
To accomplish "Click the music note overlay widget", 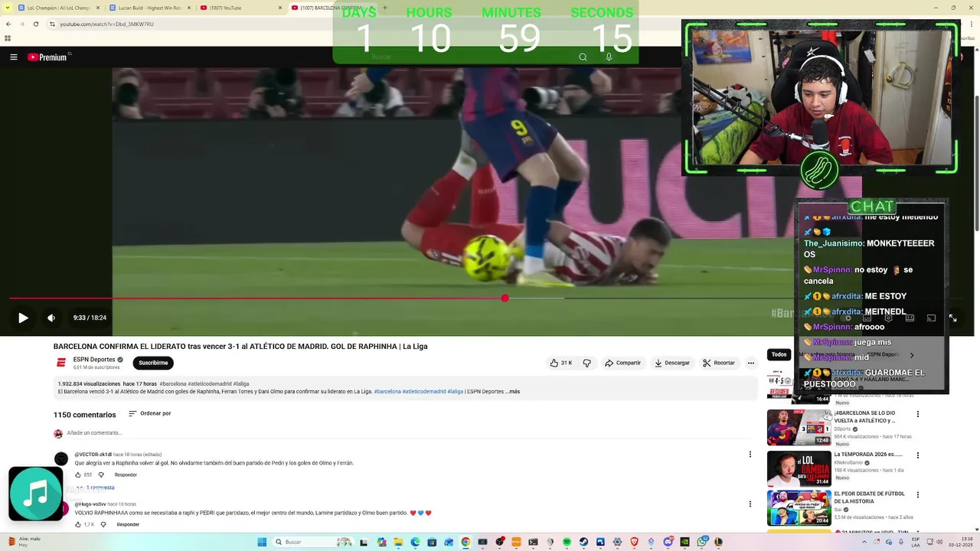I will coord(35,494).
